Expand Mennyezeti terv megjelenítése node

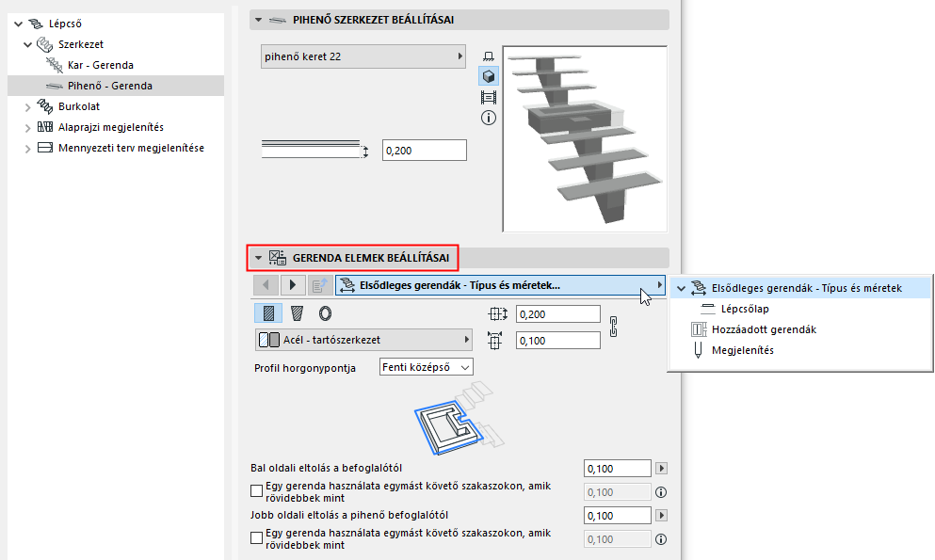click(28, 149)
